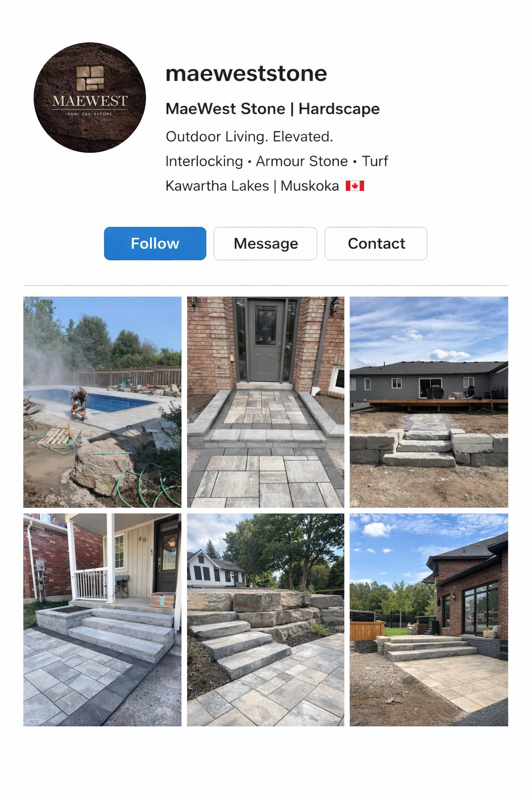Open the pool construction photo

[102, 402]
